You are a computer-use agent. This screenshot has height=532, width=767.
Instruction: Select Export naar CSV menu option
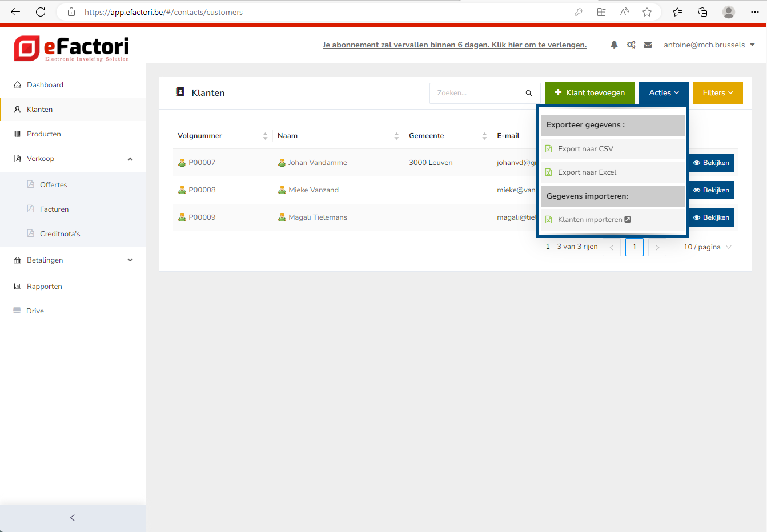[x=585, y=149]
